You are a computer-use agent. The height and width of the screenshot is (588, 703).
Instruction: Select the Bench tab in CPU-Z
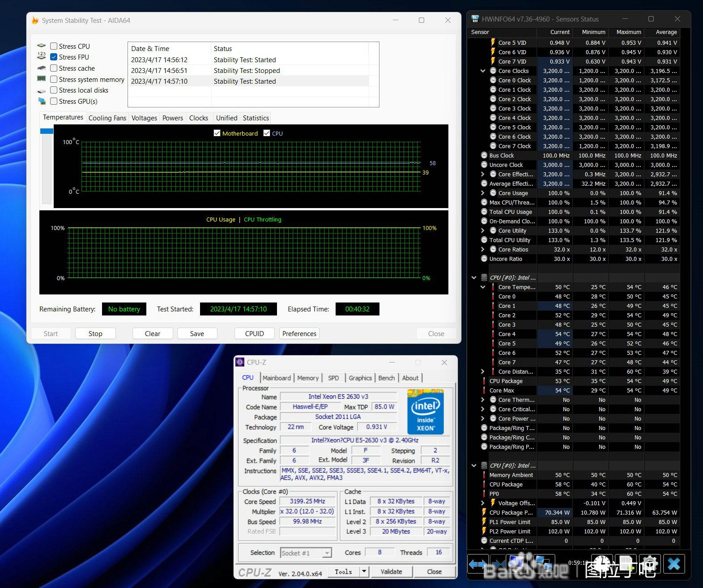pos(387,378)
